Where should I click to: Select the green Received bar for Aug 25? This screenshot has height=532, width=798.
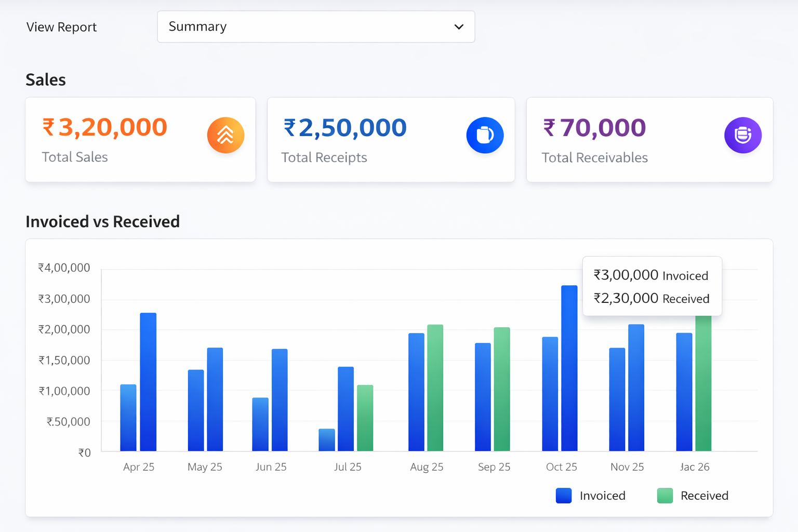point(435,388)
